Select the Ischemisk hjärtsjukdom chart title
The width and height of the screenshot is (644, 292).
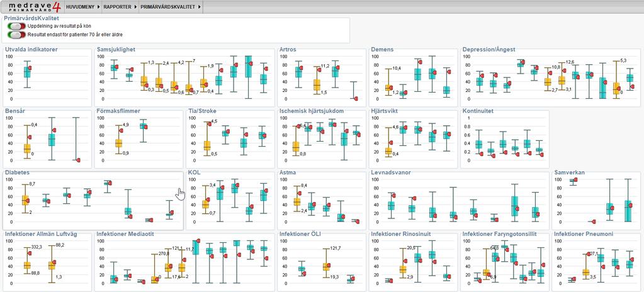click(x=312, y=111)
